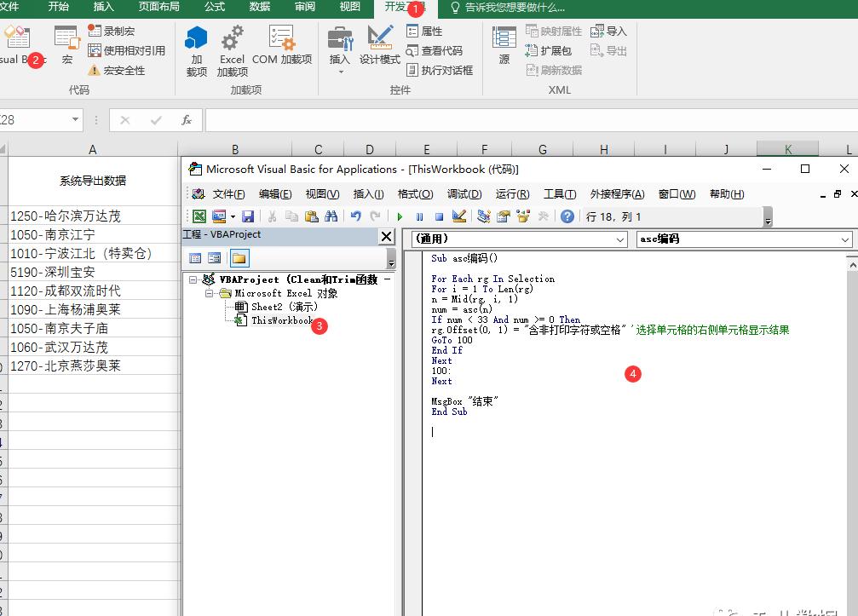Click 执行对话框 run dialog button
This screenshot has height=616, width=858.
tap(440, 71)
